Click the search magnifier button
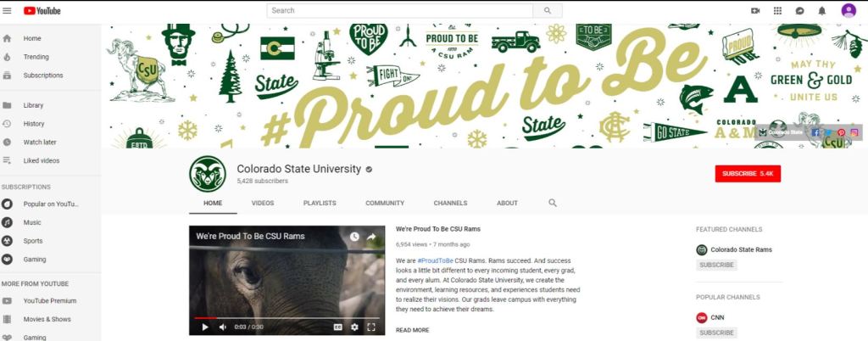 548,10
